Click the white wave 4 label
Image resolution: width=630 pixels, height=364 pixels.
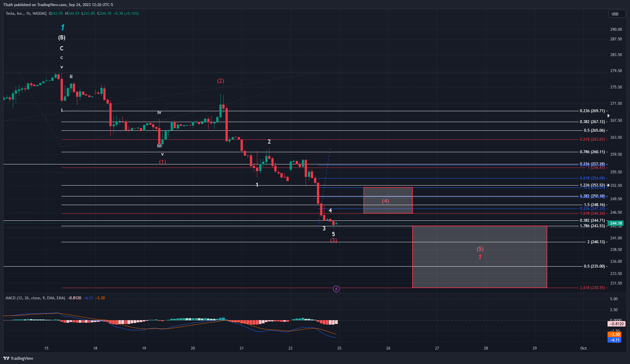click(330, 211)
